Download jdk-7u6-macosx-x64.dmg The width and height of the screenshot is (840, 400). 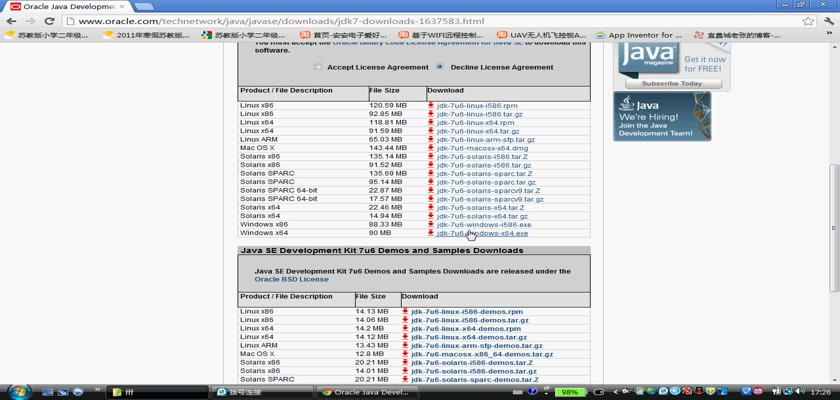click(x=482, y=148)
